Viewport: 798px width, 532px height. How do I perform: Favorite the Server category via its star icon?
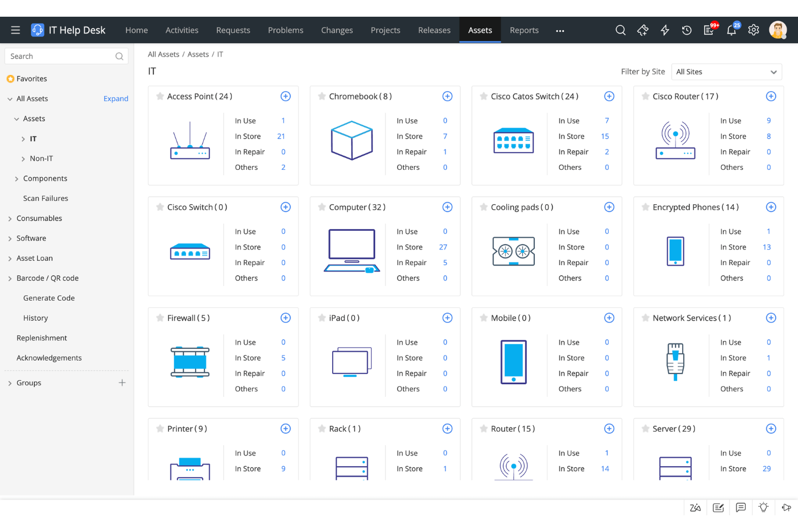coord(645,429)
